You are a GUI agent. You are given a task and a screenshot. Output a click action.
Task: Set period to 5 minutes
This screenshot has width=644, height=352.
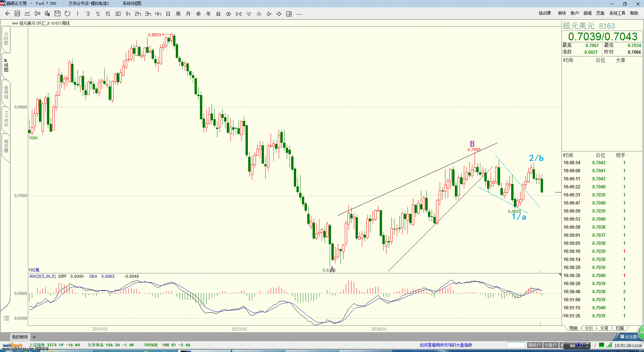(98, 14)
